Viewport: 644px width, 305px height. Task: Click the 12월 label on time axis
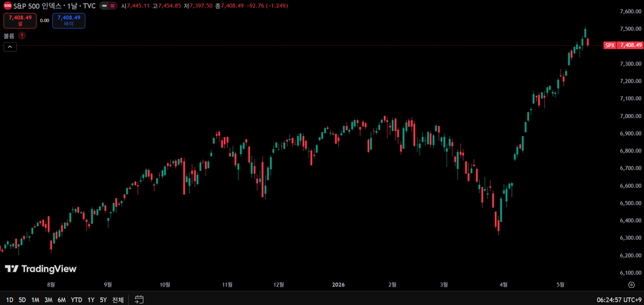(279, 285)
